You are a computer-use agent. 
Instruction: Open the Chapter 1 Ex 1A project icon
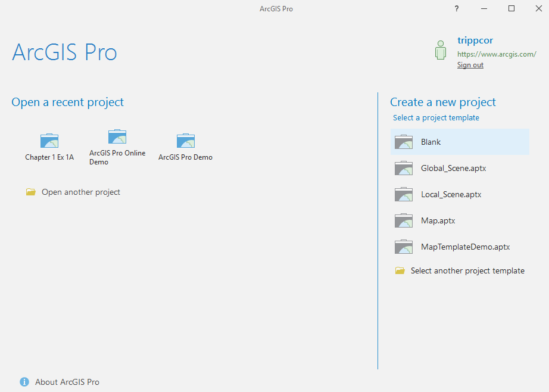pyautogui.click(x=49, y=141)
